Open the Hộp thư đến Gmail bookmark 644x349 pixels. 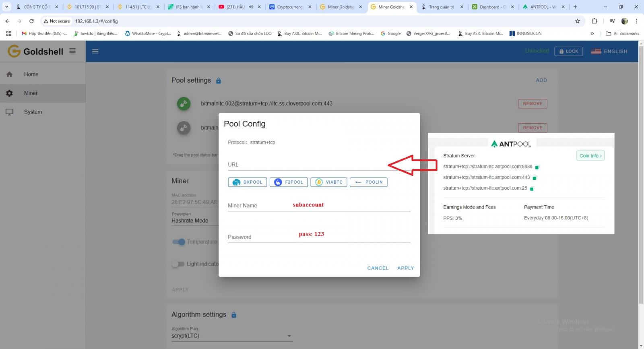pos(44,33)
